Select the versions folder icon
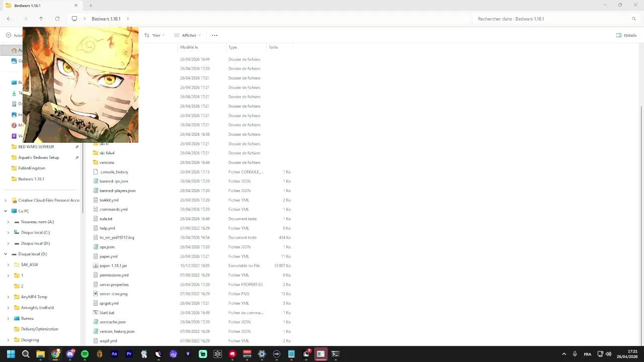Image resolution: width=644 pixels, height=362 pixels. point(96,162)
